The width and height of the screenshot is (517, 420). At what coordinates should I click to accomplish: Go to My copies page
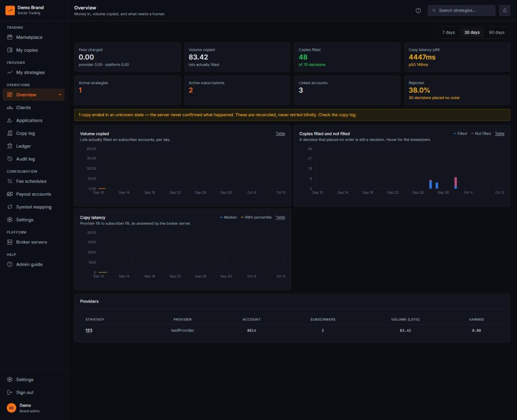33,50
